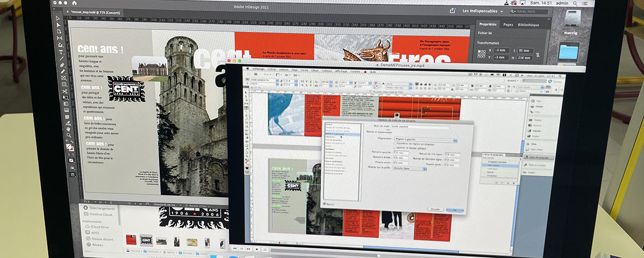Click the fill and stroke color swatch
Viewport: 644px width, 258px height.
[x=70, y=146]
